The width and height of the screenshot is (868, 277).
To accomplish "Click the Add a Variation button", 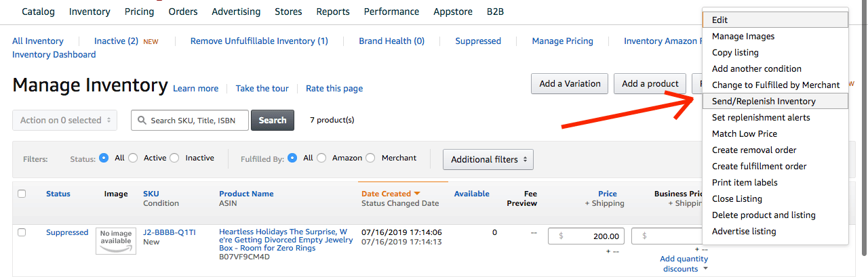I will (570, 84).
